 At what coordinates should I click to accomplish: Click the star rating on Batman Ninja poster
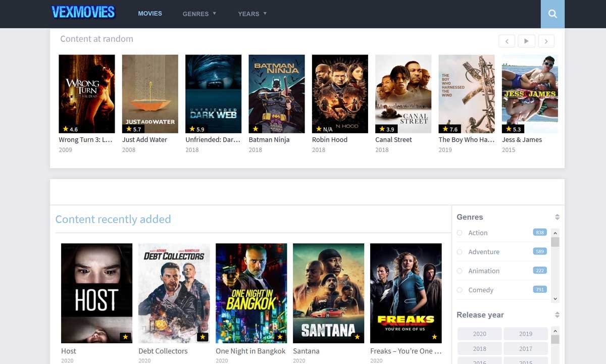coord(256,129)
